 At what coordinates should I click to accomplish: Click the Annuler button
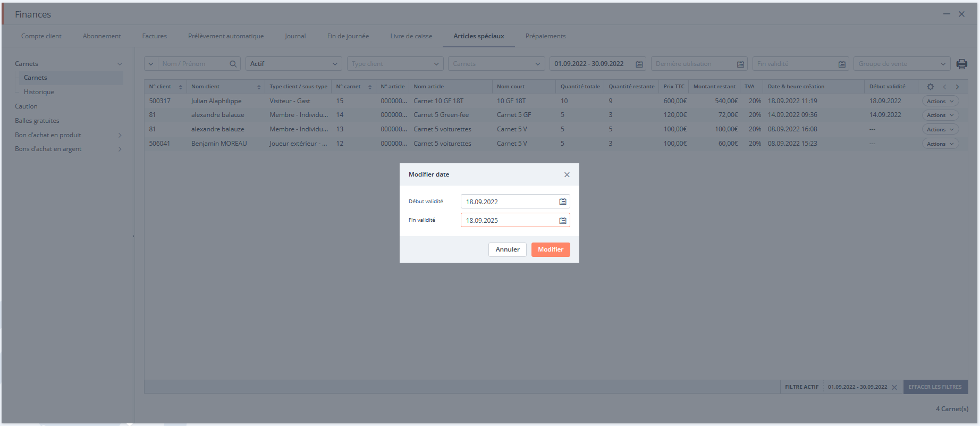pos(508,249)
